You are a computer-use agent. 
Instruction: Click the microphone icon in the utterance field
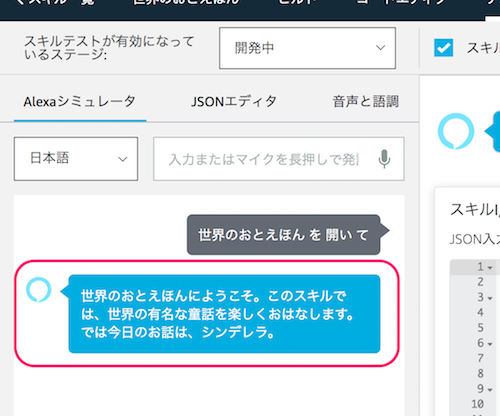[384, 159]
